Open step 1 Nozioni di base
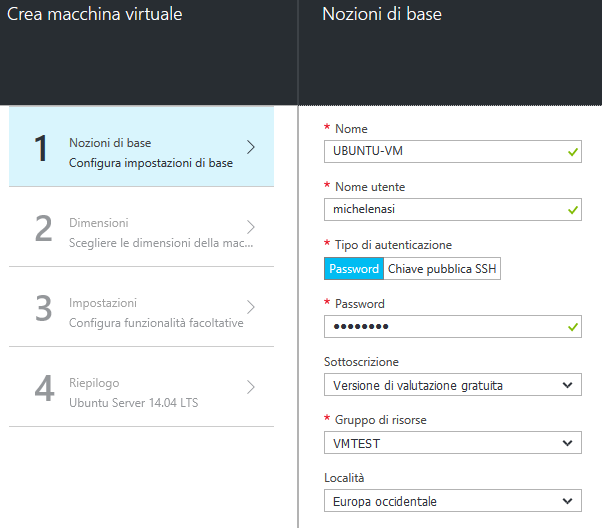Viewport: 602px width, 528px height. pyautogui.click(x=141, y=147)
